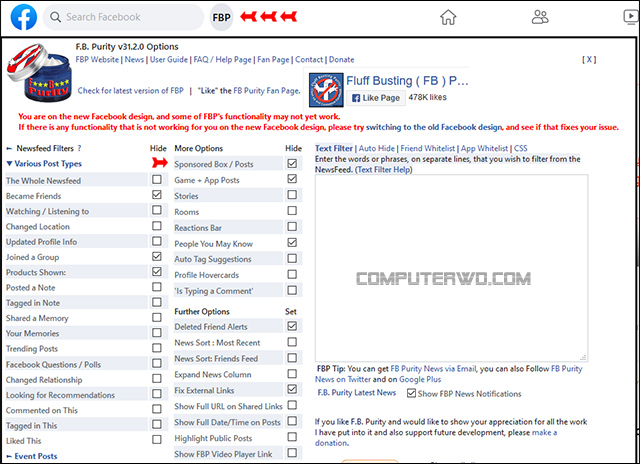Uncheck the Fix External Links checkbox
Image resolution: width=640 pixels, height=464 pixels.
pyautogui.click(x=292, y=389)
